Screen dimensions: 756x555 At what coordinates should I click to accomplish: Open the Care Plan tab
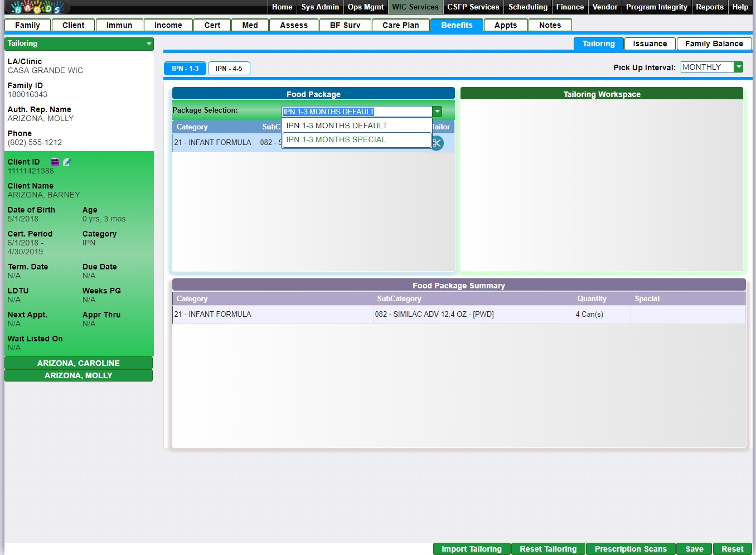(x=400, y=25)
